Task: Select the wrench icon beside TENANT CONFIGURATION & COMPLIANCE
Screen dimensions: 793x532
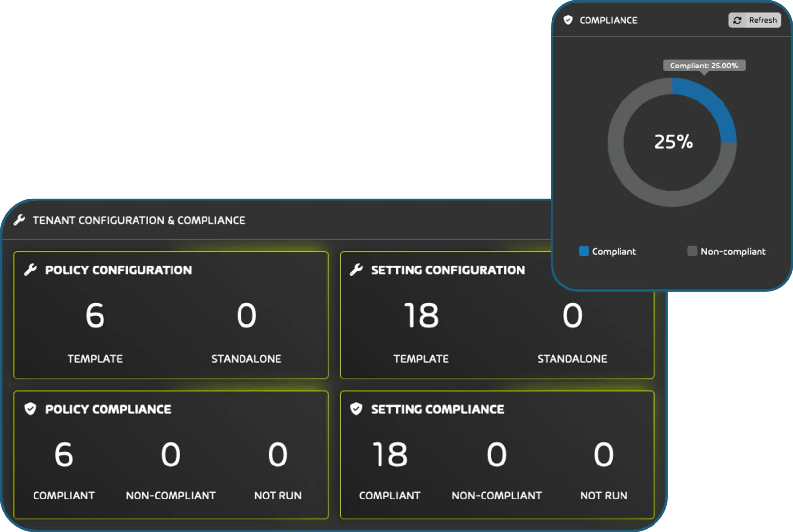Action: [x=19, y=220]
